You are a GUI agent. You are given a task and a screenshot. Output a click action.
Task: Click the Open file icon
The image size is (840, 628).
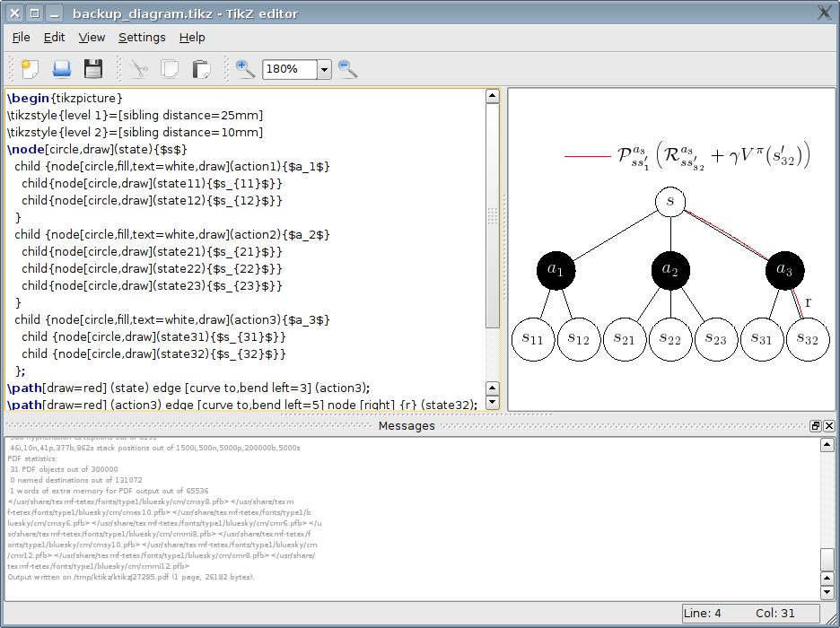coord(61,69)
